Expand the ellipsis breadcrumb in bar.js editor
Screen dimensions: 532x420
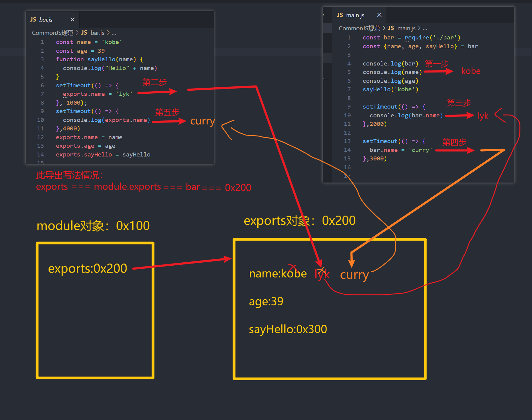(114, 33)
